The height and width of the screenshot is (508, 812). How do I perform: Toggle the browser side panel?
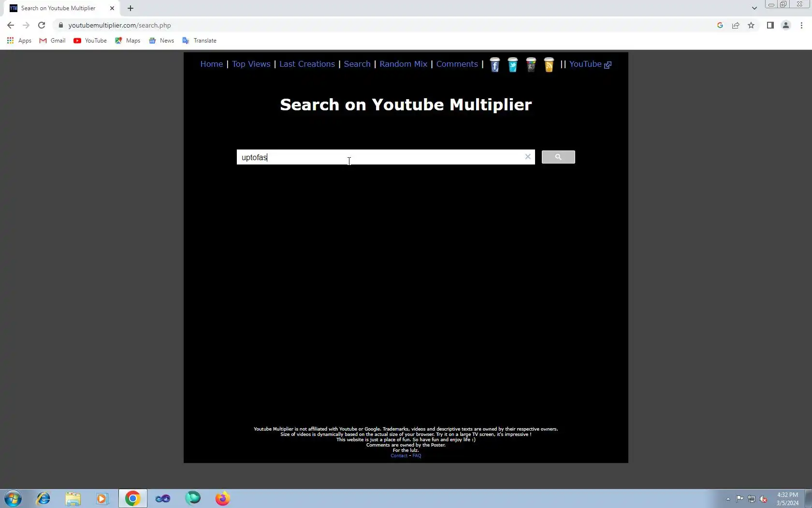pos(770,25)
